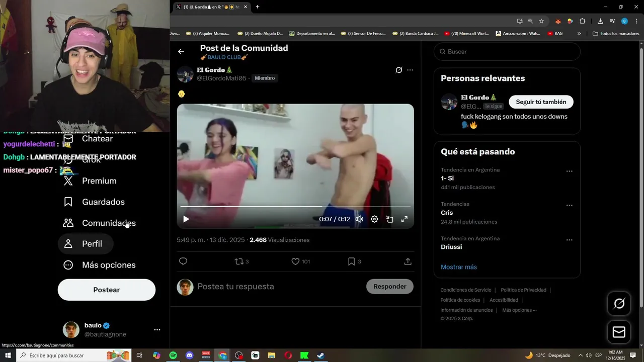Open El Gordo's avatar on the post
This screenshot has width=644, height=362.
(x=185, y=74)
